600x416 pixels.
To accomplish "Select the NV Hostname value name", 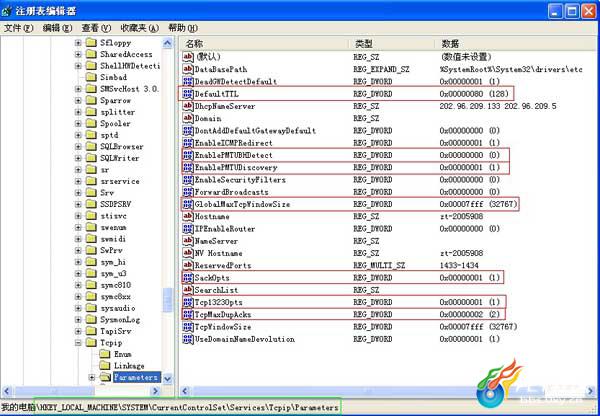I will tap(218, 253).
